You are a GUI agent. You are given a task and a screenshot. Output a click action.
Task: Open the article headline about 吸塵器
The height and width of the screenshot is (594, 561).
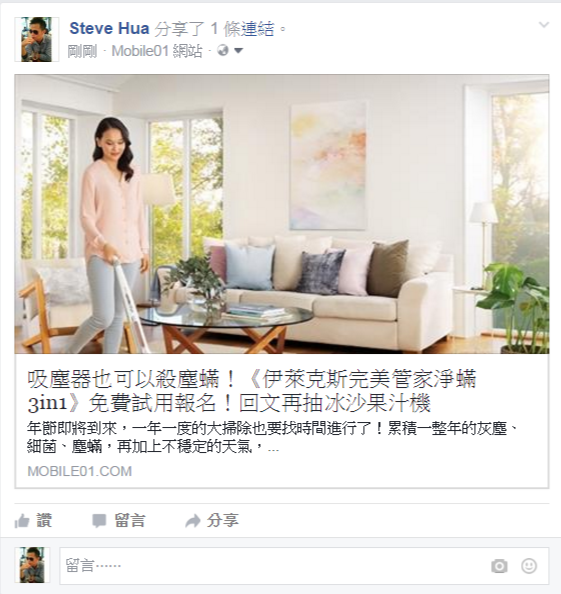[252, 391]
